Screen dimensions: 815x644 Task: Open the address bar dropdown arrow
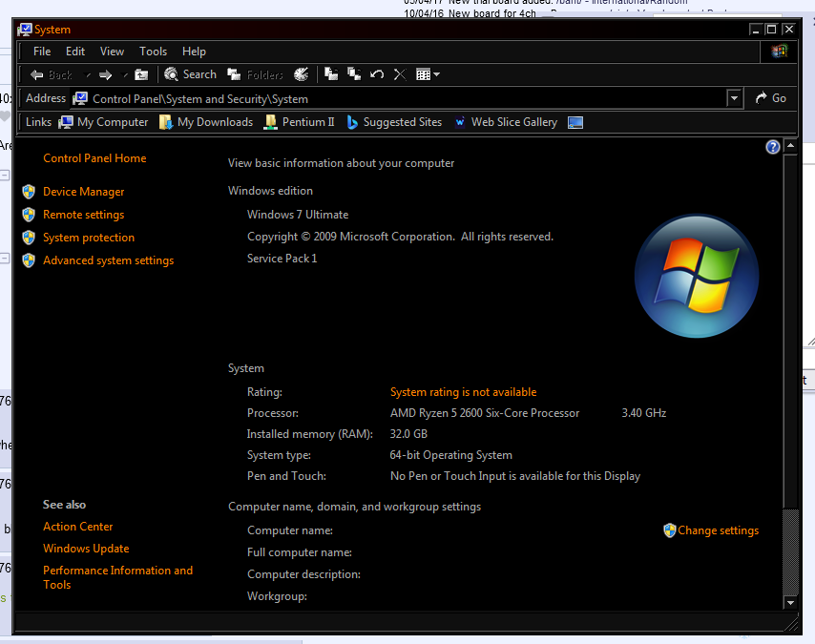point(734,97)
